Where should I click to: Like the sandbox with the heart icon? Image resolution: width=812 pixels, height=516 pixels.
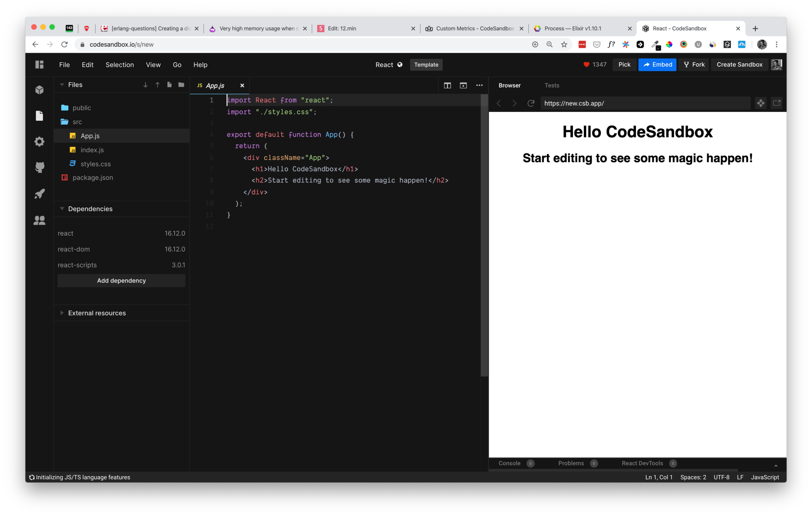(586, 65)
